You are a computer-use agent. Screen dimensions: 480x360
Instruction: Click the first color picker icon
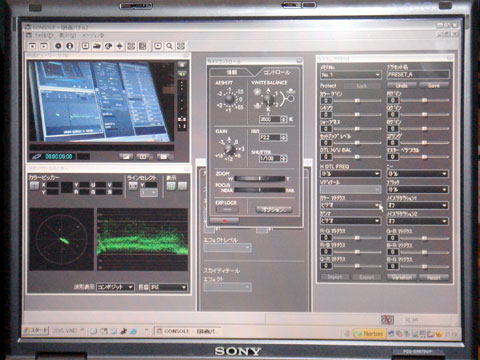tap(34, 186)
